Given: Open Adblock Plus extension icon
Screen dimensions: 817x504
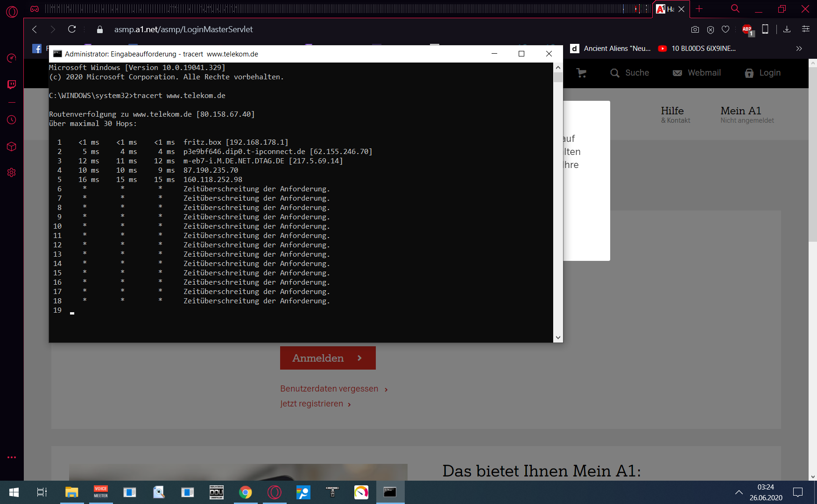Looking at the screenshot, I should pyautogui.click(x=747, y=29).
